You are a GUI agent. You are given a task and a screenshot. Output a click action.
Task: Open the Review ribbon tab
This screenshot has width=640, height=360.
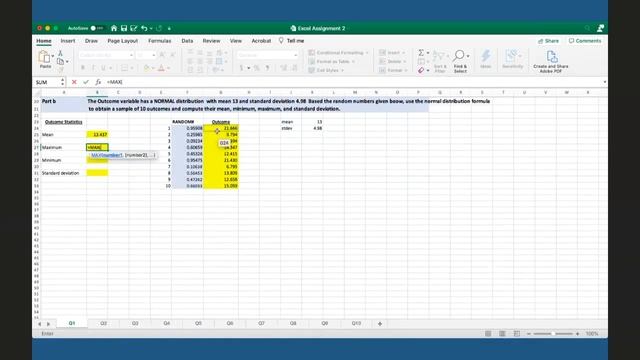pyautogui.click(x=211, y=41)
